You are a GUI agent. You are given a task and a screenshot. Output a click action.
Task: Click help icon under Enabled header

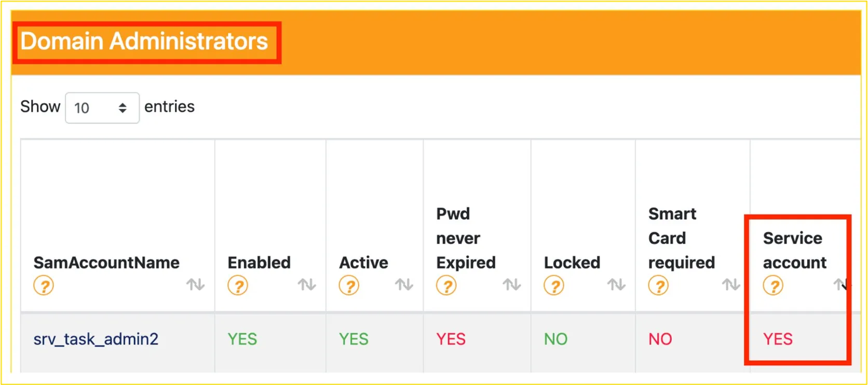pyautogui.click(x=238, y=285)
